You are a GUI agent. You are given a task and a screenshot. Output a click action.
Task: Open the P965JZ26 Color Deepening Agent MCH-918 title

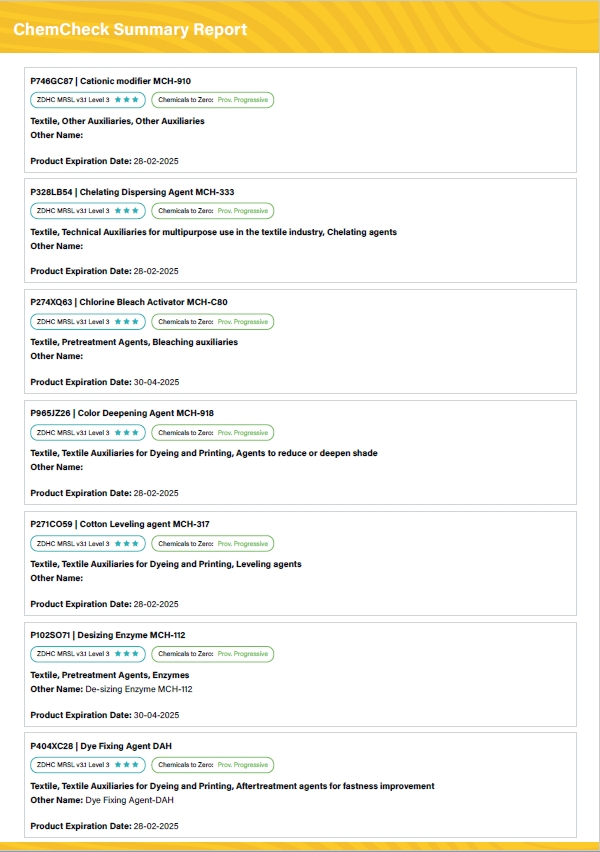pyautogui.click(x=122, y=413)
